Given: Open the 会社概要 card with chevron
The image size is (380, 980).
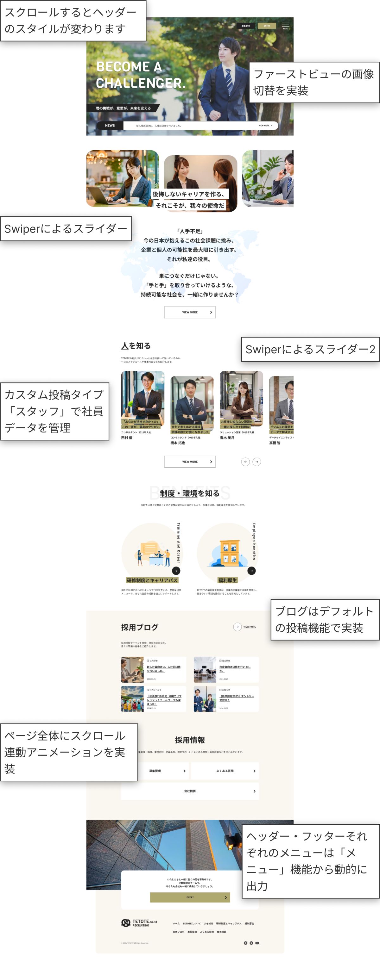Looking at the screenshot, I should 190,791.
